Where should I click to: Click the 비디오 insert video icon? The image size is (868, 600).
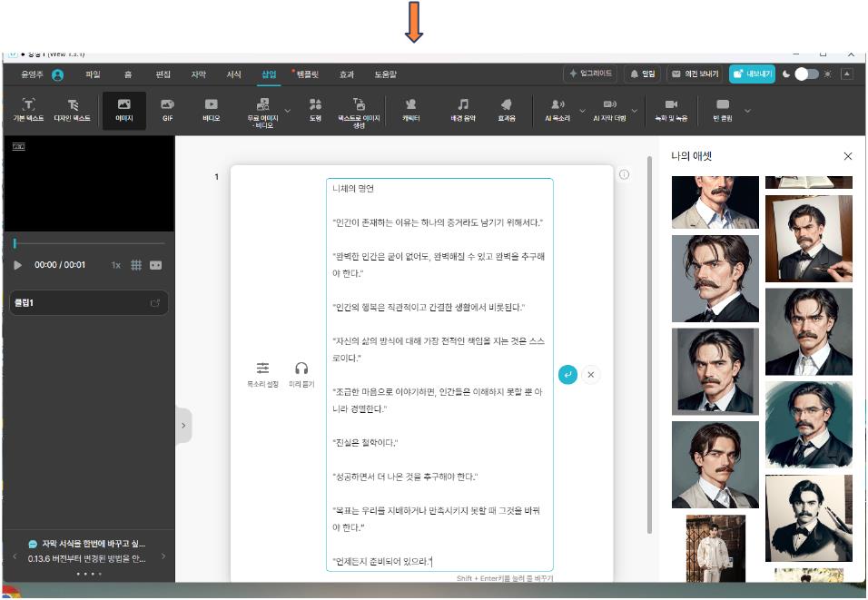click(211, 110)
